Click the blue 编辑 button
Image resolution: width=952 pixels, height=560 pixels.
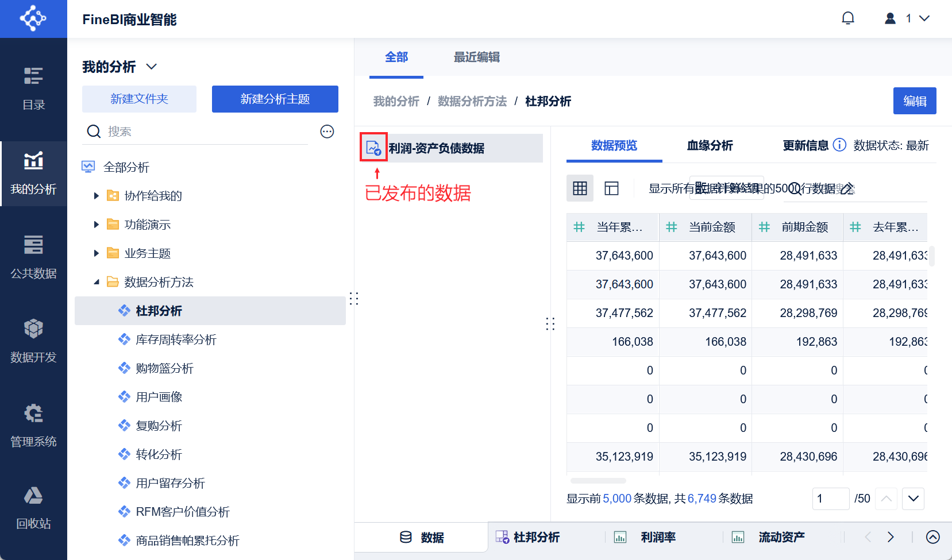pos(914,101)
